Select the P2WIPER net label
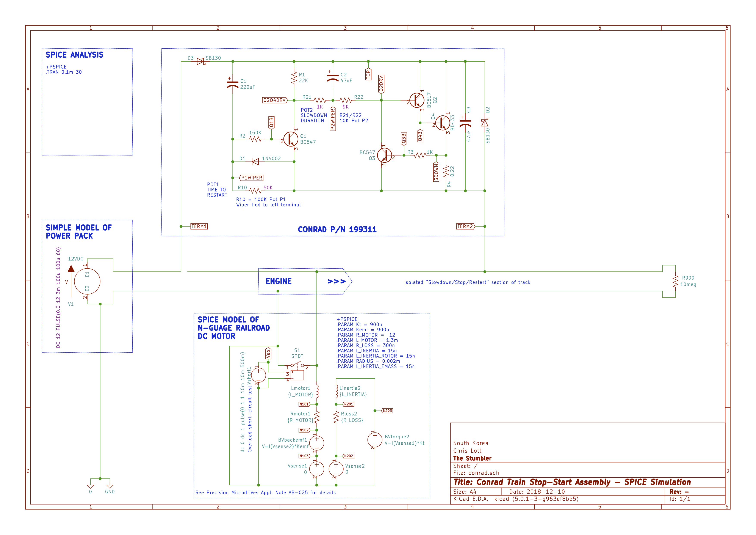 pyautogui.click(x=333, y=119)
